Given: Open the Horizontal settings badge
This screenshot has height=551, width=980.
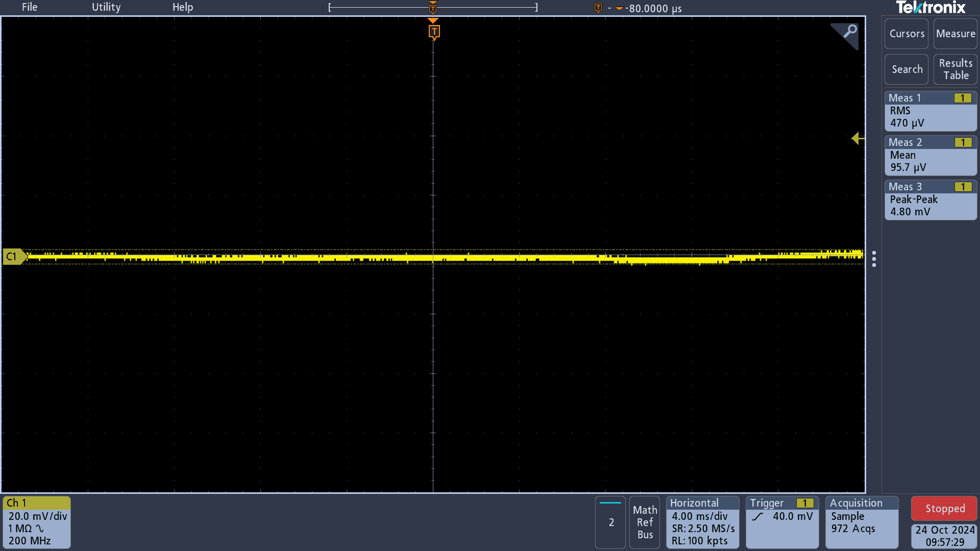Looking at the screenshot, I should tap(703, 522).
